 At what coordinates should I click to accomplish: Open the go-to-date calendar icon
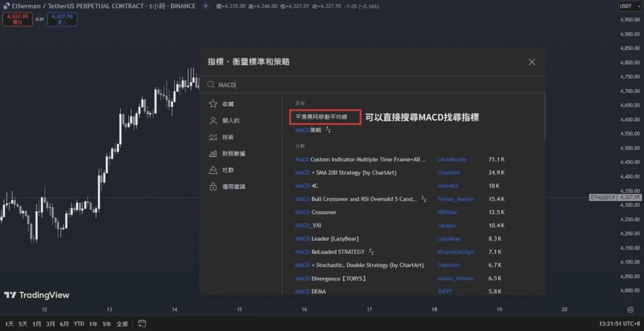pos(142,323)
